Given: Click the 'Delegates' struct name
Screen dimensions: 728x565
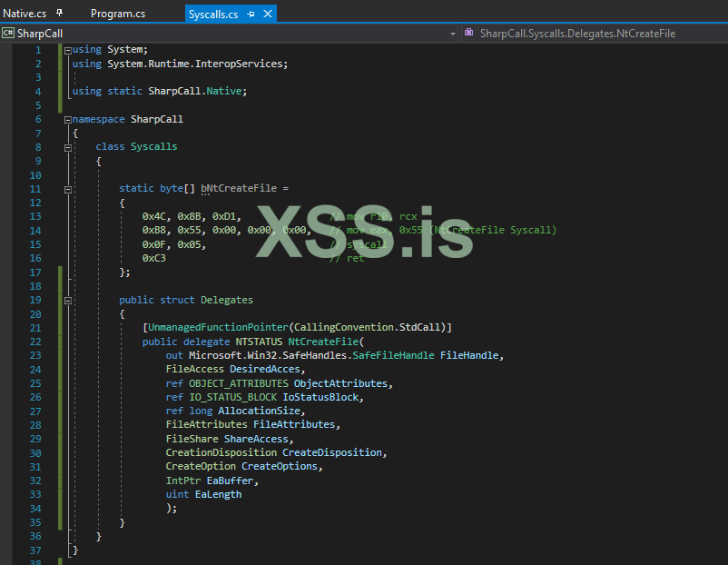Looking at the screenshot, I should 227,300.
